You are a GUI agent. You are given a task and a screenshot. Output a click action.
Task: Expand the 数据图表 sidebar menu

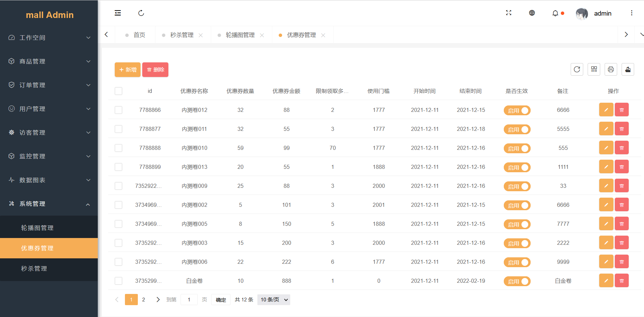point(49,180)
